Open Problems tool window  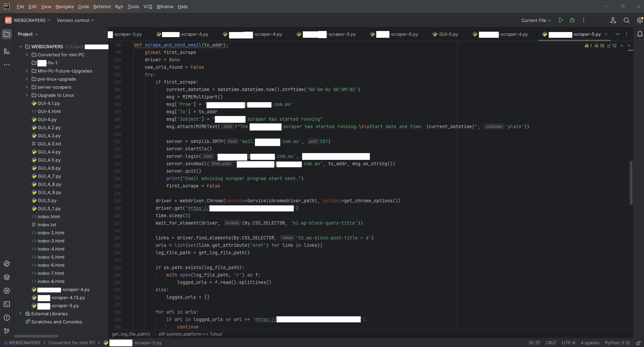[x=7, y=318]
